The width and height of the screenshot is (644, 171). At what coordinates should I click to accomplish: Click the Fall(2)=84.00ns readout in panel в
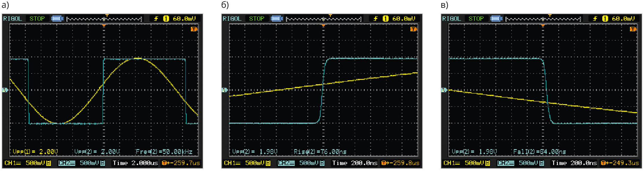click(539, 152)
